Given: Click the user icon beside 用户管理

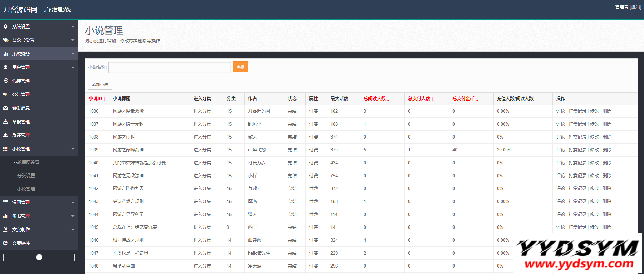Looking at the screenshot, I should point(6,67).
